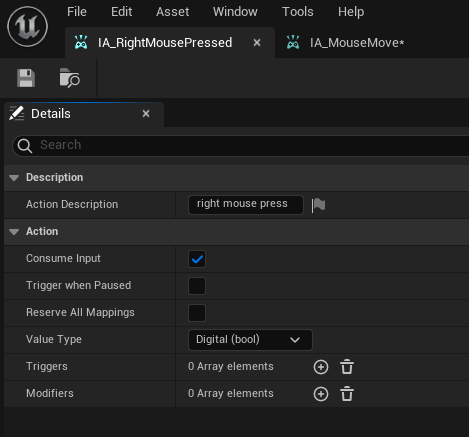Screen dimensions: 469x437
Task: Remove all Triggers array elements
Action: click(347, 367)
